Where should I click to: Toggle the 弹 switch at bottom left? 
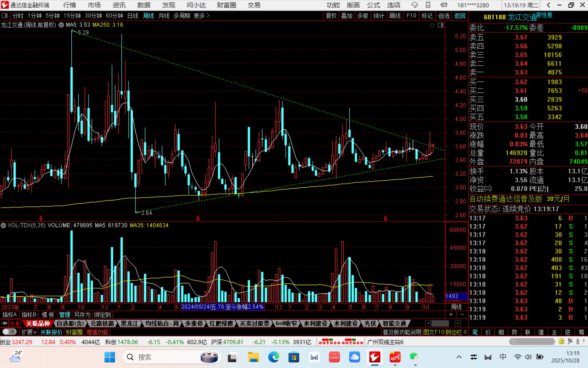click(x=9, y=332)
